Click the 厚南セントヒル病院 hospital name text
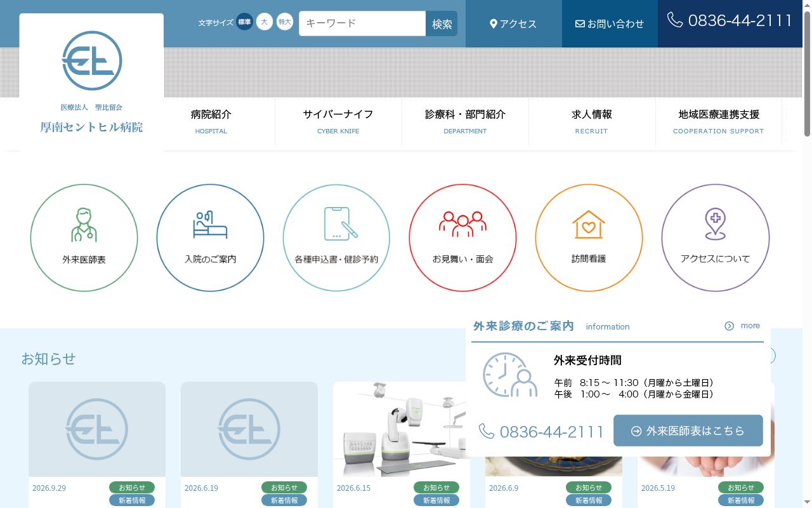The width and height of the screenshot is (812, 508). [x=92, y=127]
